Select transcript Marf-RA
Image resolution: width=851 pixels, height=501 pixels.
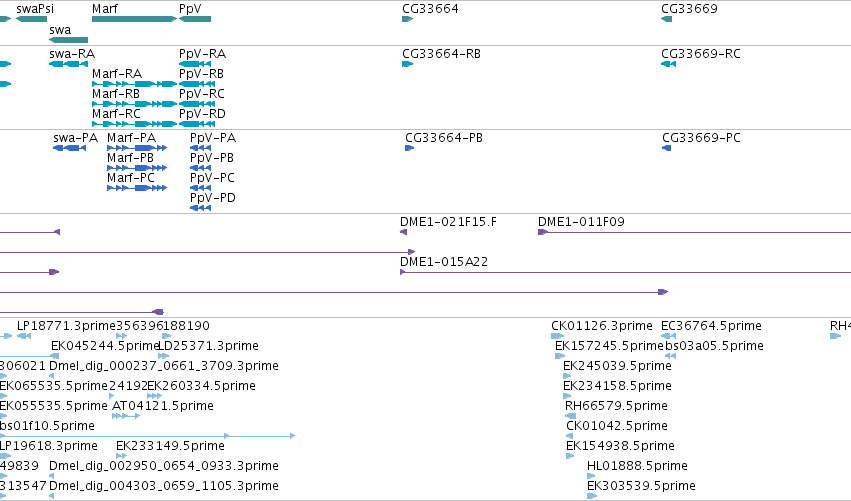117,74
